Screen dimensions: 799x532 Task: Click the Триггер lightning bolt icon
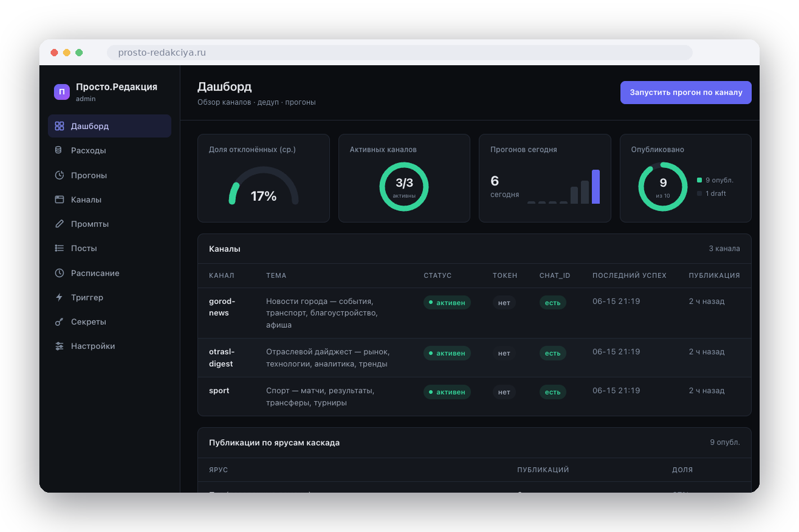point(59,297)
